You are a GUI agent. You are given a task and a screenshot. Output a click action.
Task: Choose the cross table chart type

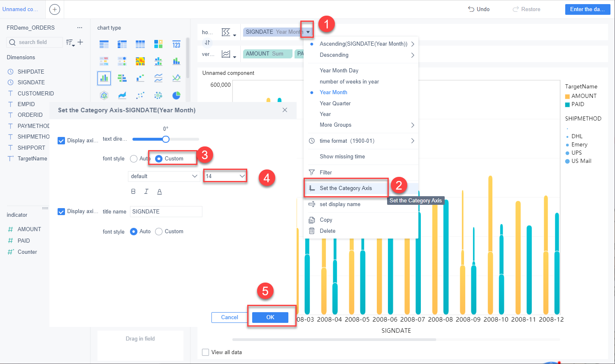pos(122,44)
